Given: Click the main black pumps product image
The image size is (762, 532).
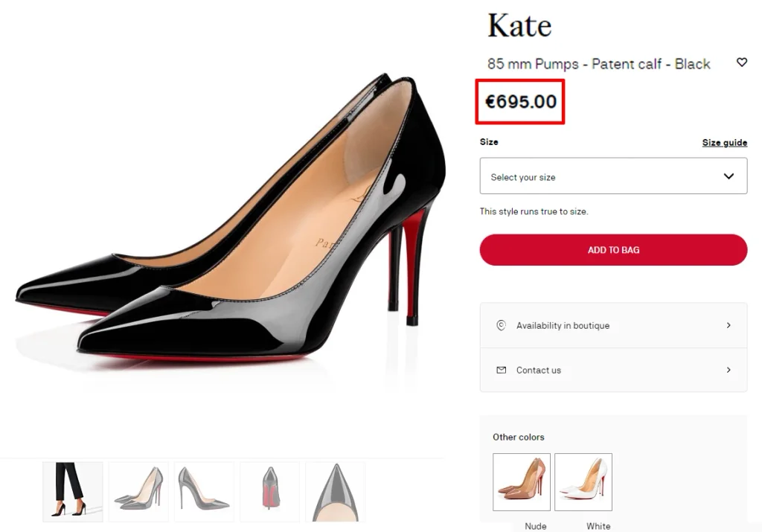Looking at the screenshot, I should point(231,223).
